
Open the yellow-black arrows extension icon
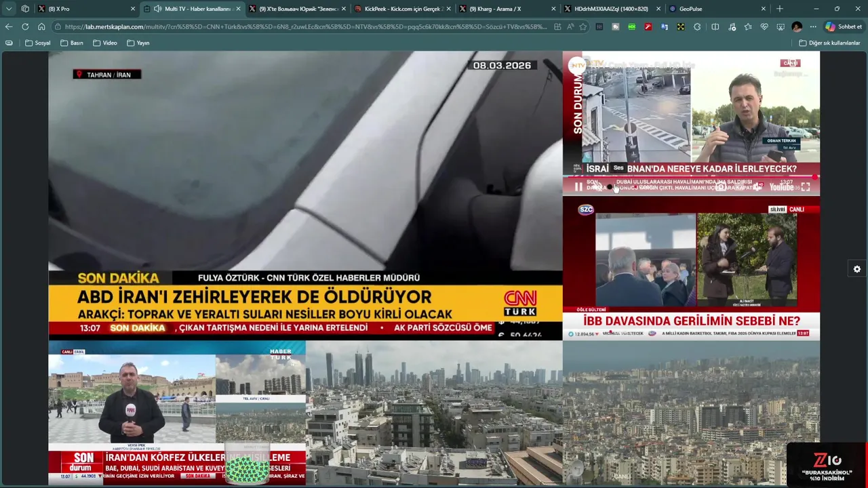coord(681,26)
